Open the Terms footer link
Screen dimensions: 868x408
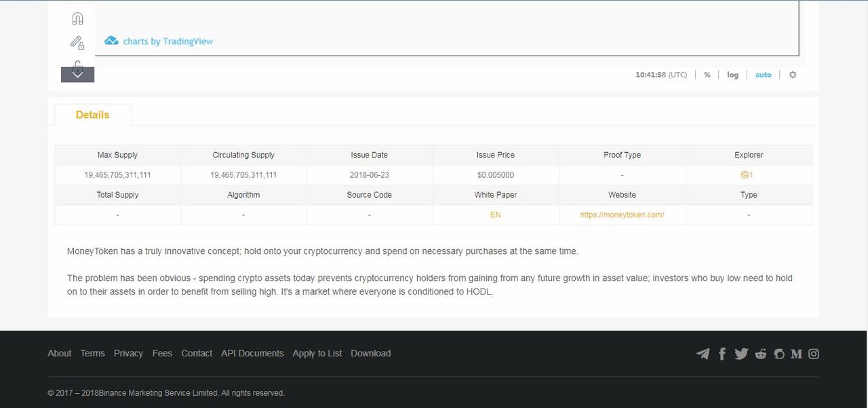92,353
